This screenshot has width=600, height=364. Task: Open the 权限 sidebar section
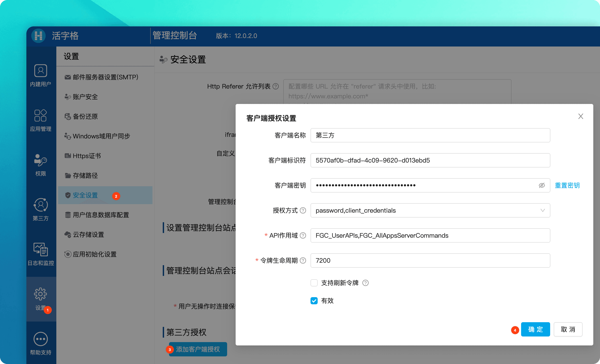[40, 165]
